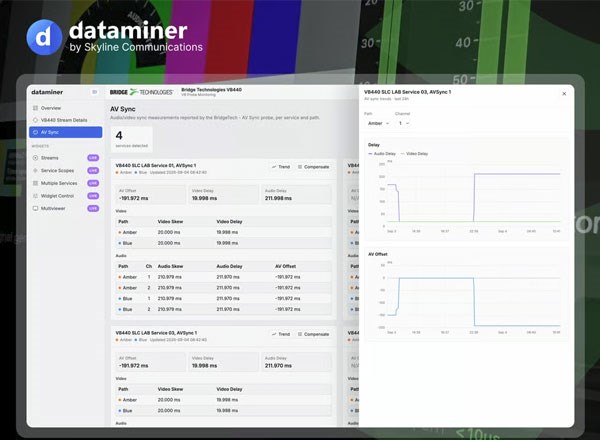
Task: Click the LIVE badge next to Widget Control
Action: 93,196
